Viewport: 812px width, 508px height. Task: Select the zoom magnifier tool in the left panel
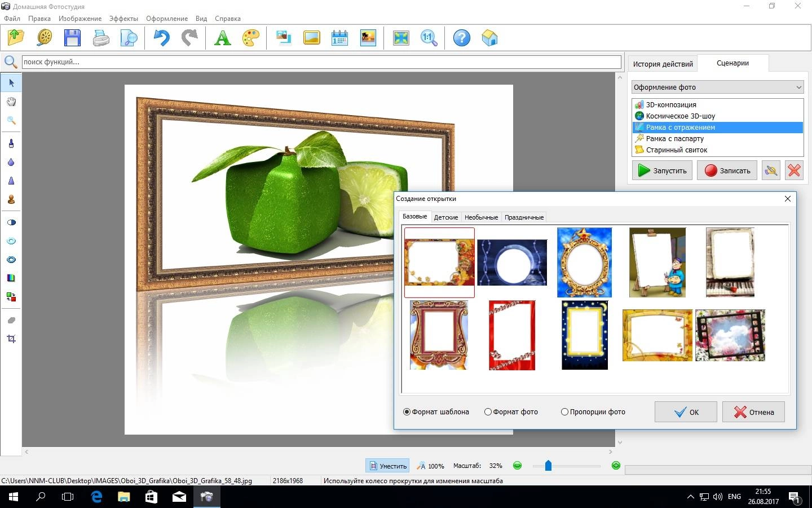[x=11, y=120]
